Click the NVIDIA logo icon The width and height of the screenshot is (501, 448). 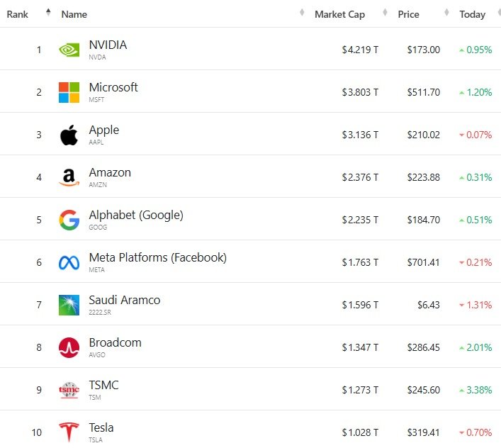(x=69, y=50)
